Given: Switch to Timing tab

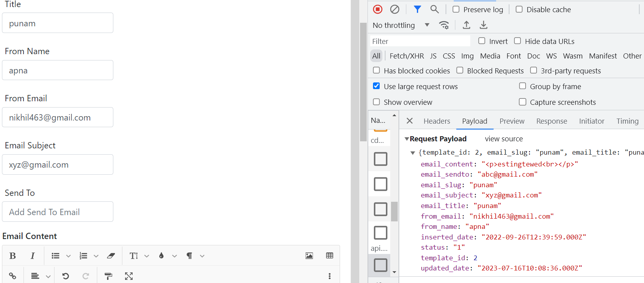Looking at the screenshot, I should click(x=628, y=121).
